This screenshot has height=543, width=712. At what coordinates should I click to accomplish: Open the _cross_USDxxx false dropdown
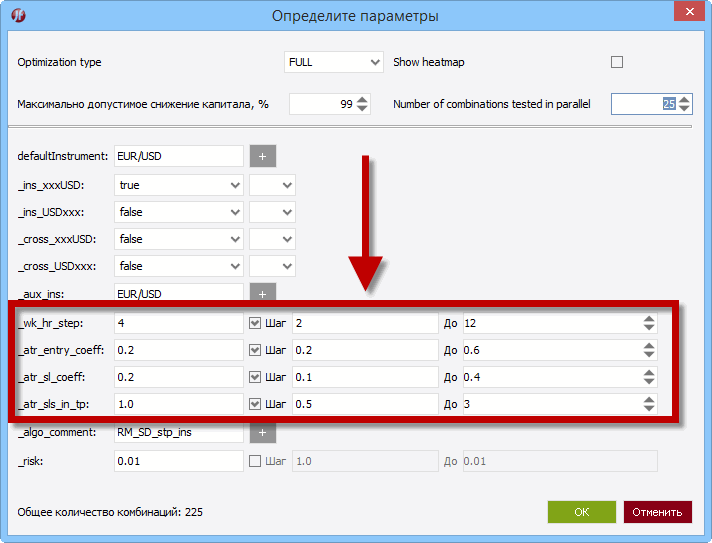179,266
